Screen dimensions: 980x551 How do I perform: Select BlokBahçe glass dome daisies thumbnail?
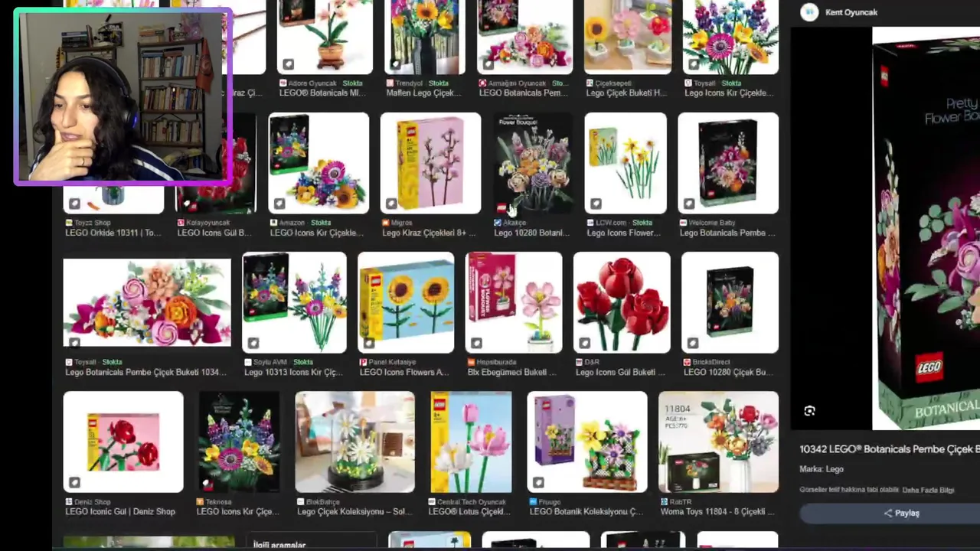pyautogui.click(x=355, y=442)
